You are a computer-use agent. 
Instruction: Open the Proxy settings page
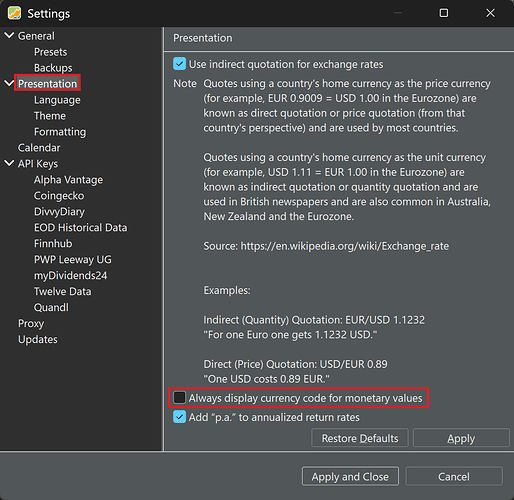(31, 323)
